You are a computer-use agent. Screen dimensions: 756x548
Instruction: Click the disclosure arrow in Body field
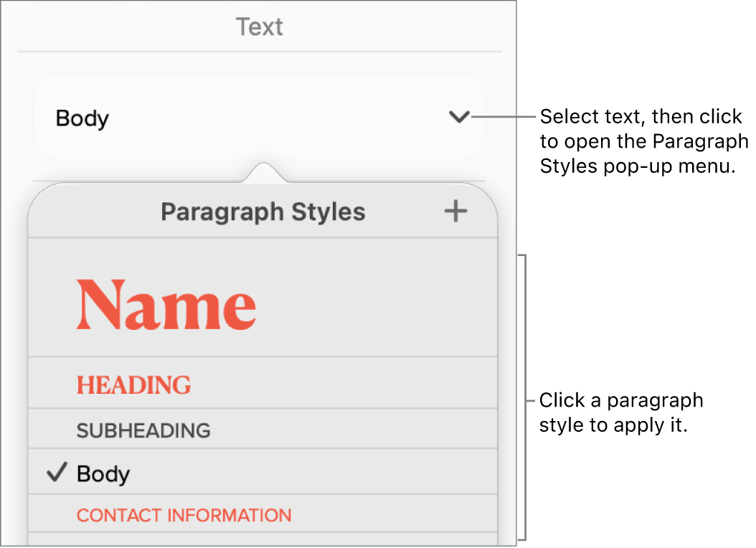459,118
